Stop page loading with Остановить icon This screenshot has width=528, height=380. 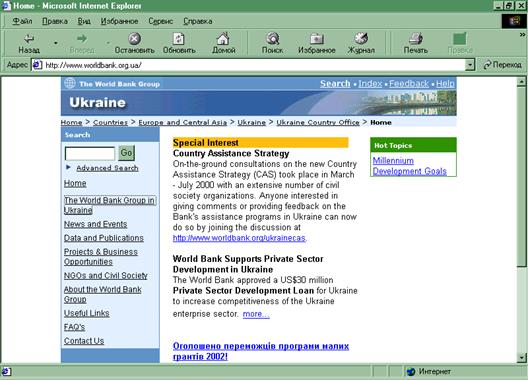pos(134,39)
